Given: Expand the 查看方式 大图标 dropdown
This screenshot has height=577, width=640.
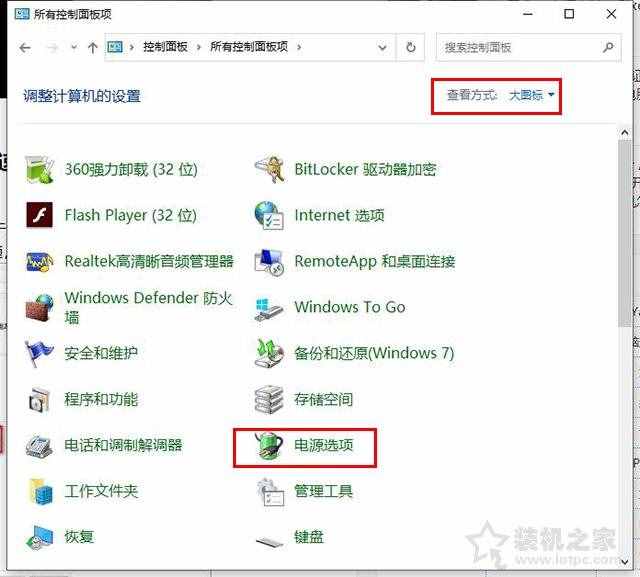Looking at the screenshot, I should (x=531, y=95).
